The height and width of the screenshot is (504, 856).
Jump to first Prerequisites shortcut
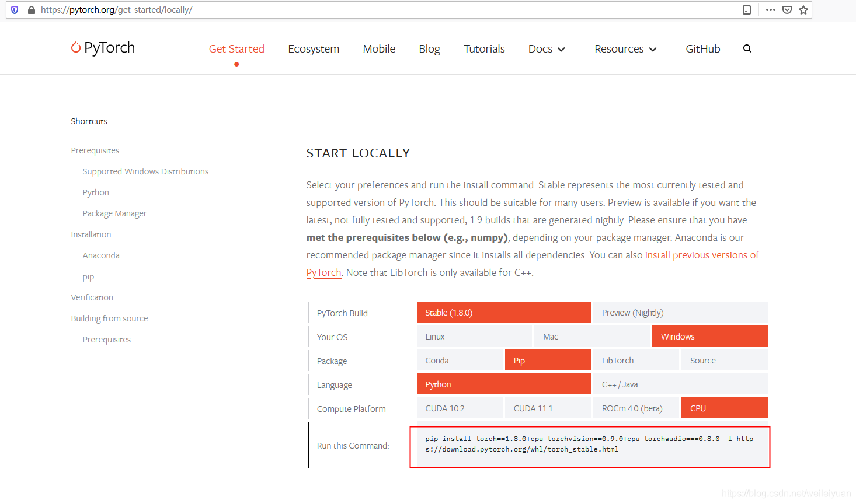tap(95, 150)
